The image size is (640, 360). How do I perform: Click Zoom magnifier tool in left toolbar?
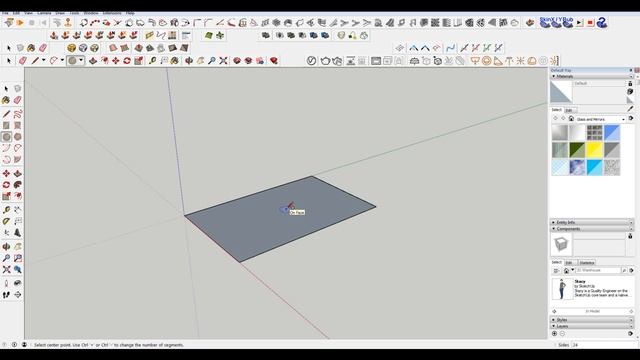point(6,258)
